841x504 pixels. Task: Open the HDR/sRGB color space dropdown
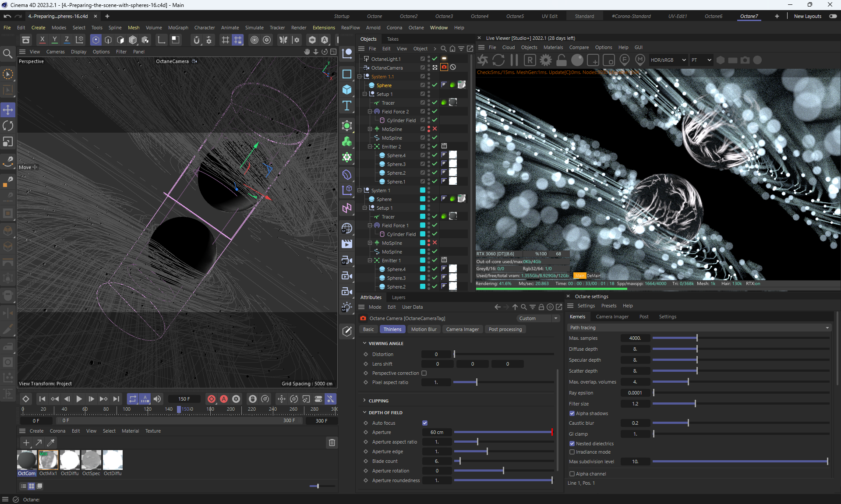668,60
